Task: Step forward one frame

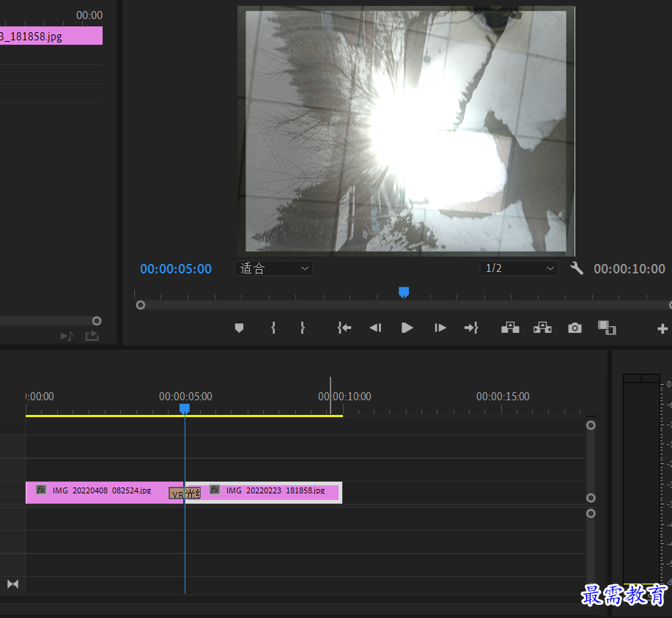Action: [440, 328]
